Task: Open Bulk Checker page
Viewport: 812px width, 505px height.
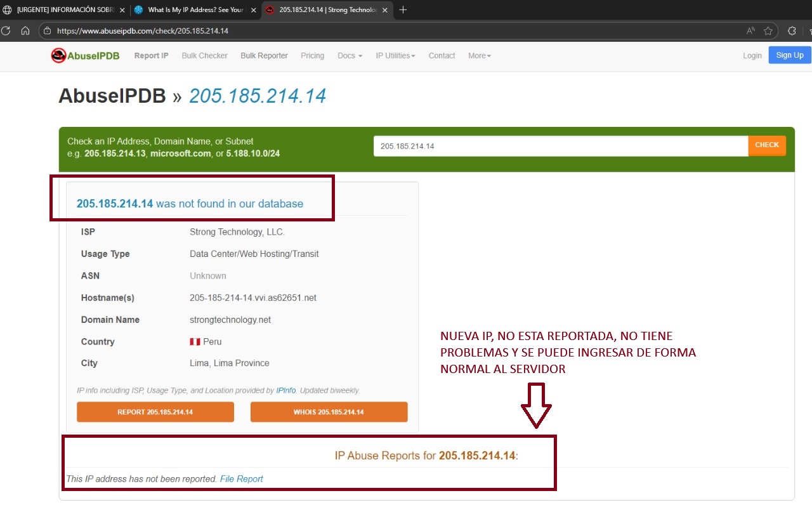Action: click(x=204, y=56)
